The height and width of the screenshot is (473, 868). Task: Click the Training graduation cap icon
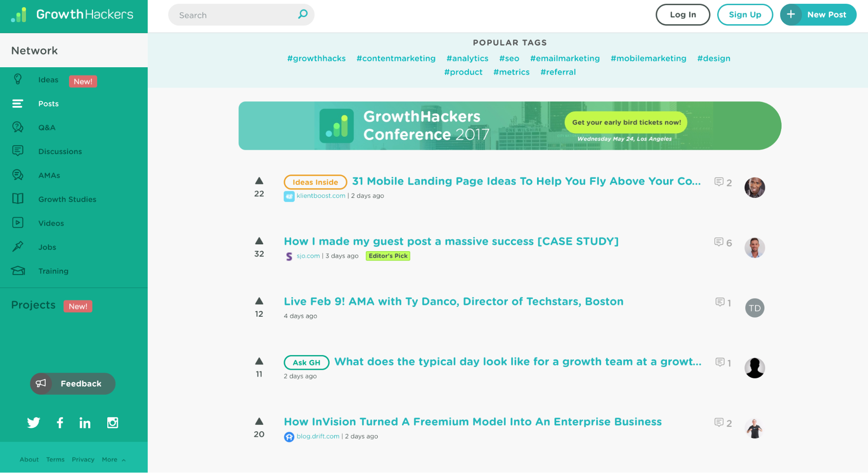18,271
